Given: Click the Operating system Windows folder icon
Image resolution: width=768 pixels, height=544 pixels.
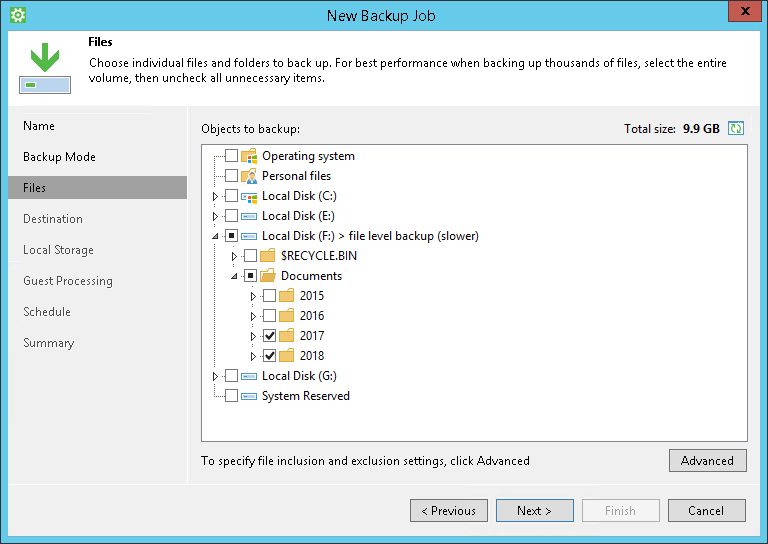Looking at the screenshot, I should pyautogui.click(x=249, y=156).
